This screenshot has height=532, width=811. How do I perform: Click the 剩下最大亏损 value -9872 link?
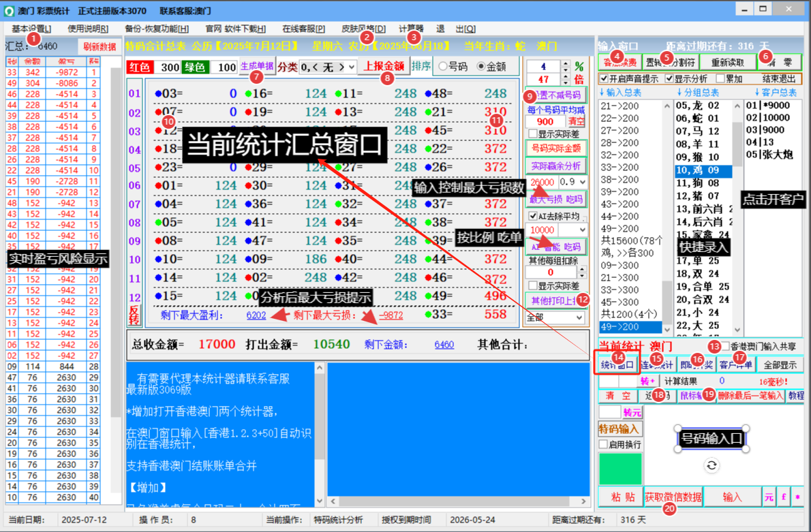coord(391,315)
